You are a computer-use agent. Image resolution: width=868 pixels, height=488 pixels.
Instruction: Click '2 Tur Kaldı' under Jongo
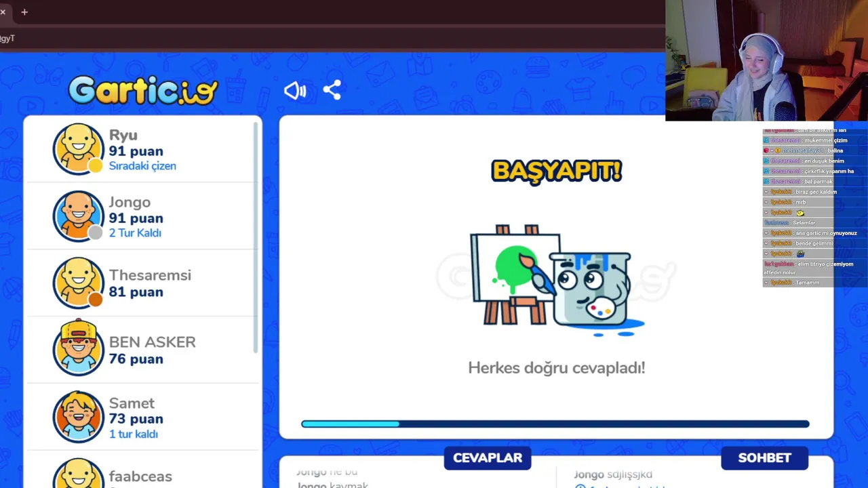pos(135,233)
